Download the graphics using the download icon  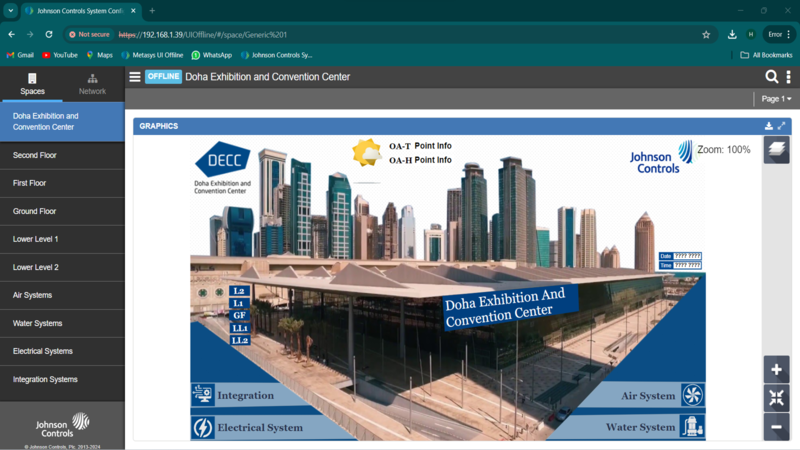tap(768, 126)
